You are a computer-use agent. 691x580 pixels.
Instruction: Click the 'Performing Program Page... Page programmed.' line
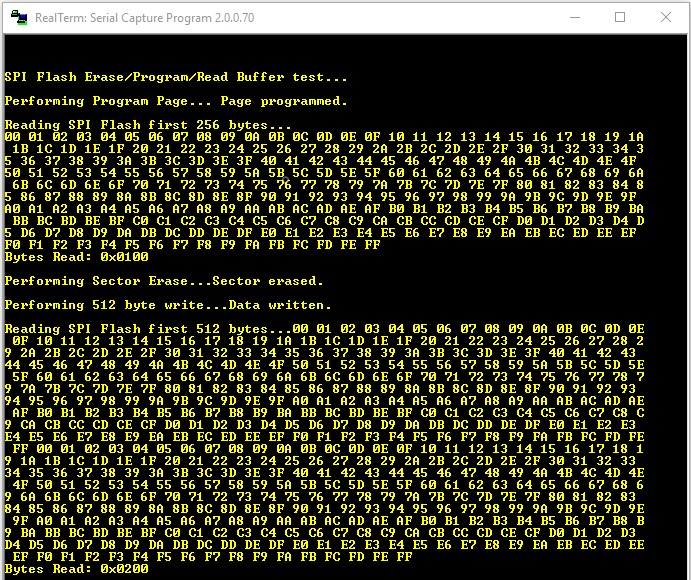176,101
